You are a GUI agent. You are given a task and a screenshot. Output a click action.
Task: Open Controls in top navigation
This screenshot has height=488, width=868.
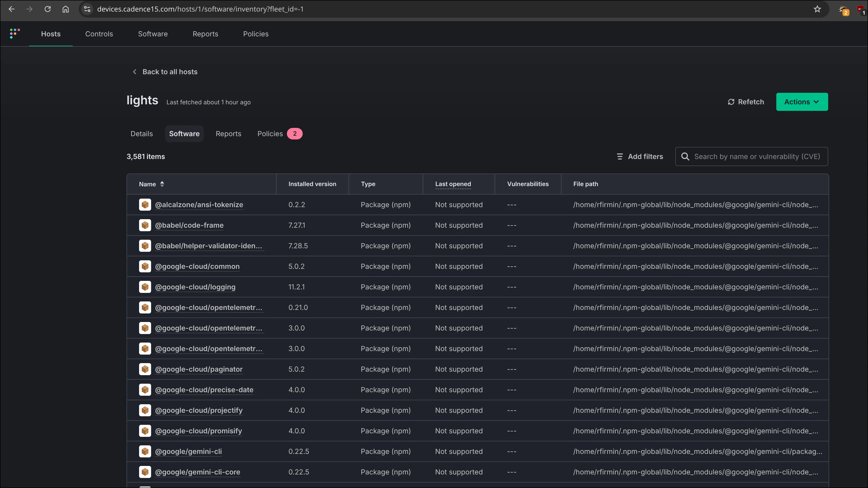[x=99, y=34]
